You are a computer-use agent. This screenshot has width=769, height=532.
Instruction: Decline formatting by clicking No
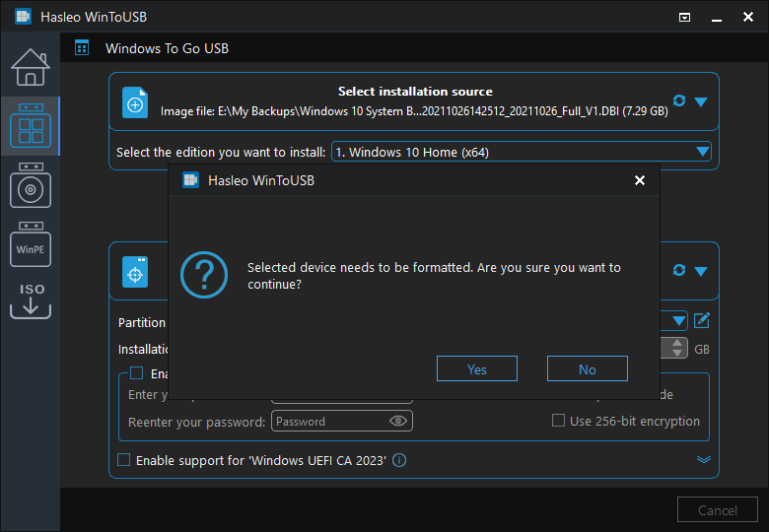point(587,368)
